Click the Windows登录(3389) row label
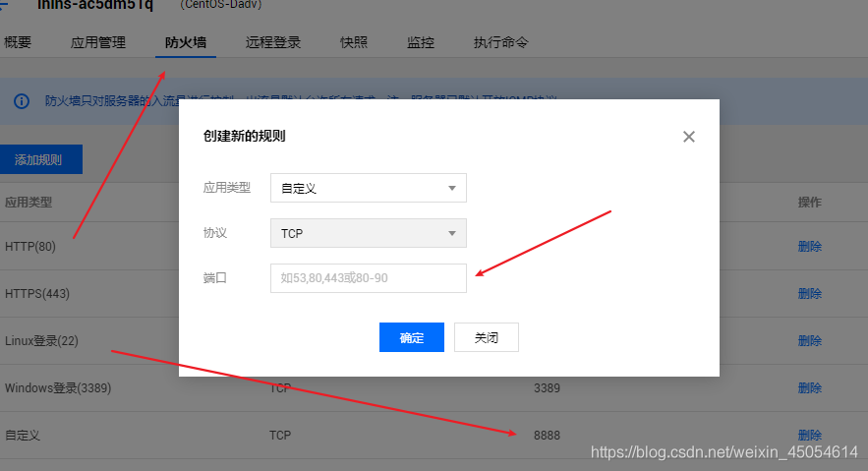 (x=58, y=388)
